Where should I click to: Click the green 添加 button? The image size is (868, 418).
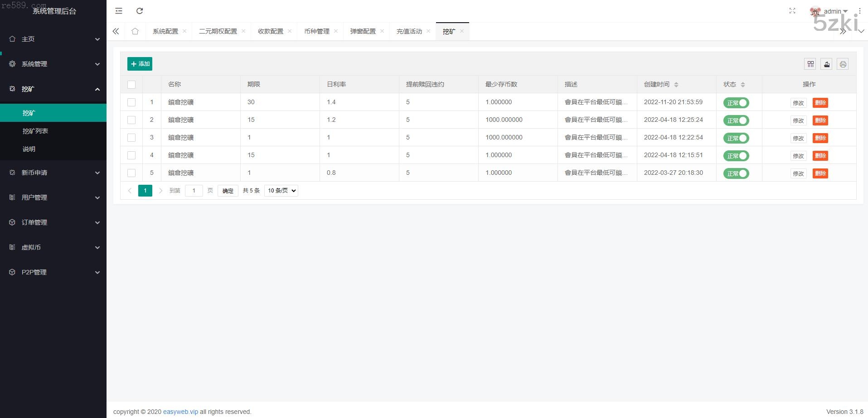140,64
